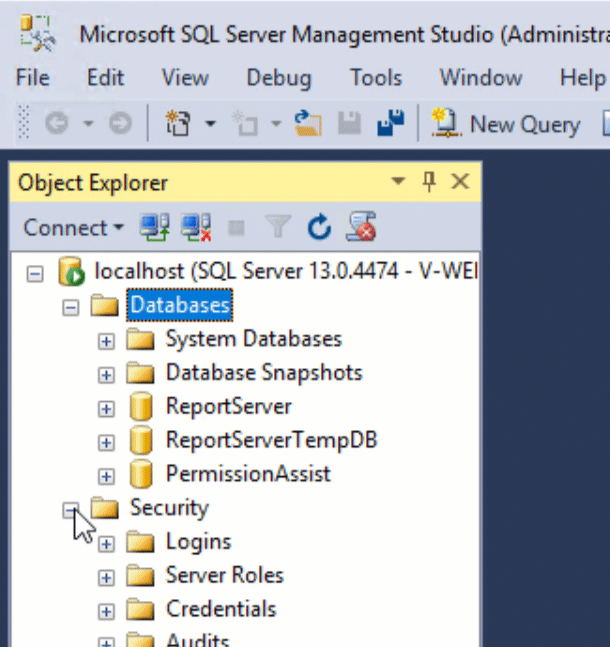Expand the System Databases folder
Image resolution: width=610 pixels, height=647 pixels.
tap(106, 341)
